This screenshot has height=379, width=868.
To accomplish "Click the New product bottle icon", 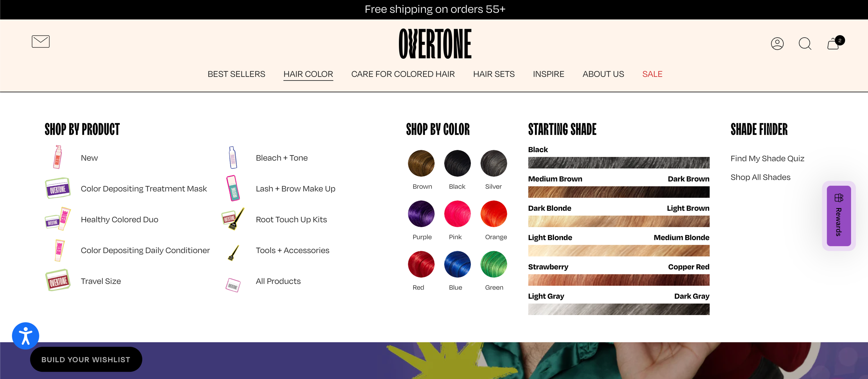I will click(58, 157).
